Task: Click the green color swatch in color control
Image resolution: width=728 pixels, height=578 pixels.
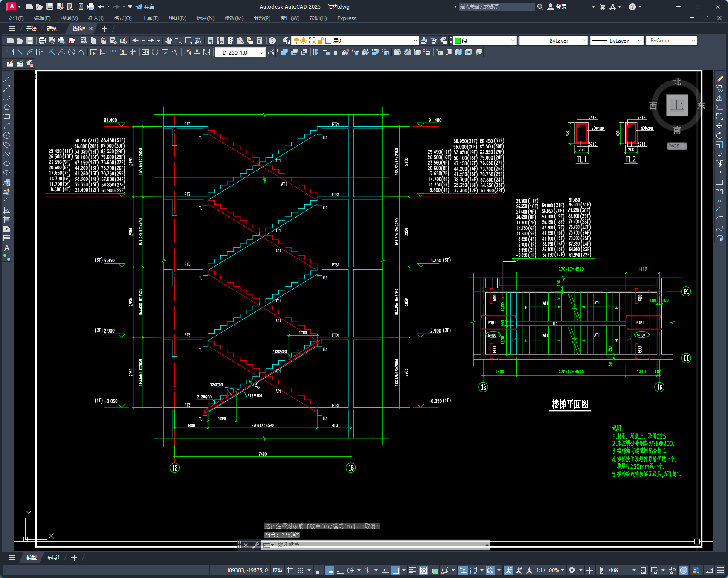Action: click(458, 41)
